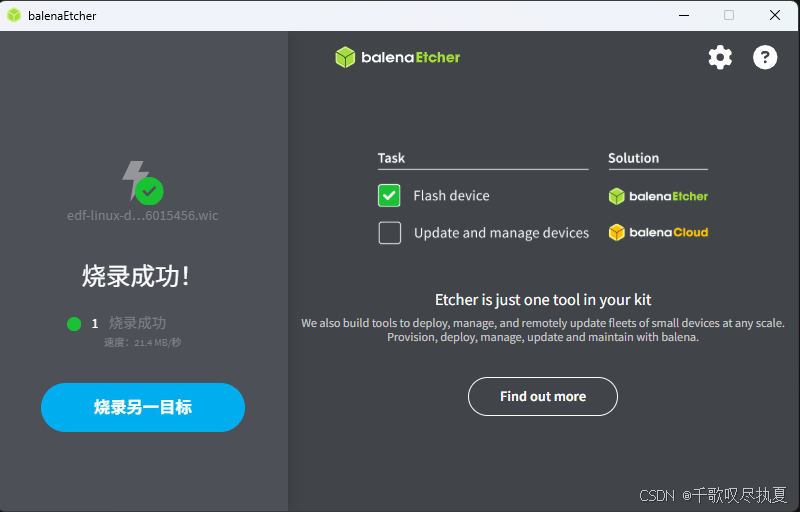Click the Find out more button
This screenshot has width=800, height=512.
pos(543,396)
